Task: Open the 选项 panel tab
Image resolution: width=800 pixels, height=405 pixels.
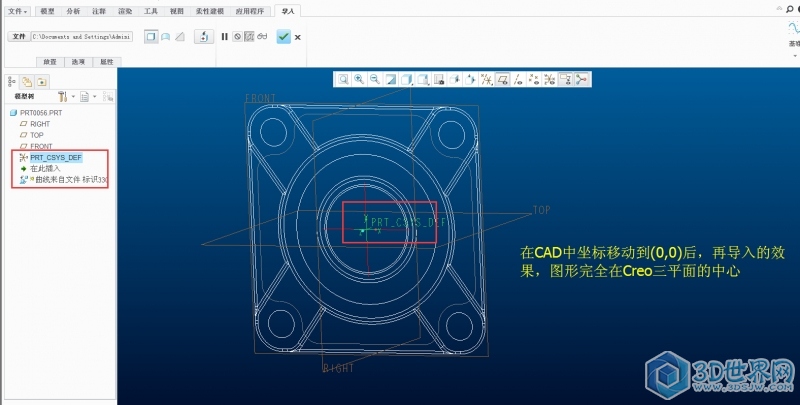Action: [x=78, y=62]
